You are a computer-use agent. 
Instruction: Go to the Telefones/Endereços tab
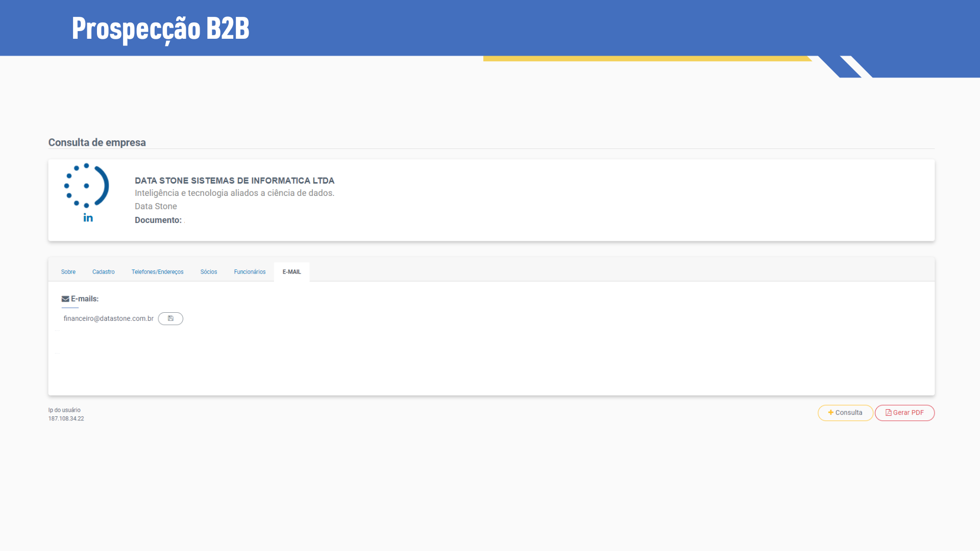pyautogui.click(x=157, y=272)
